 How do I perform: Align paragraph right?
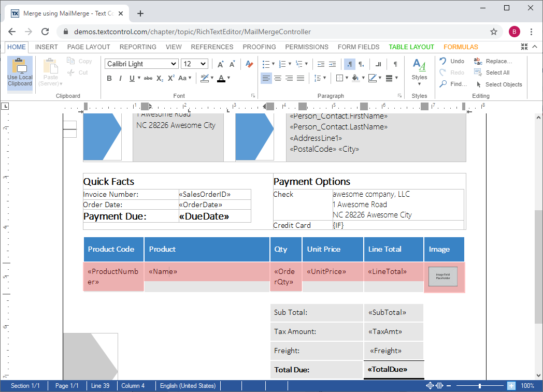[x=289, y=78]
